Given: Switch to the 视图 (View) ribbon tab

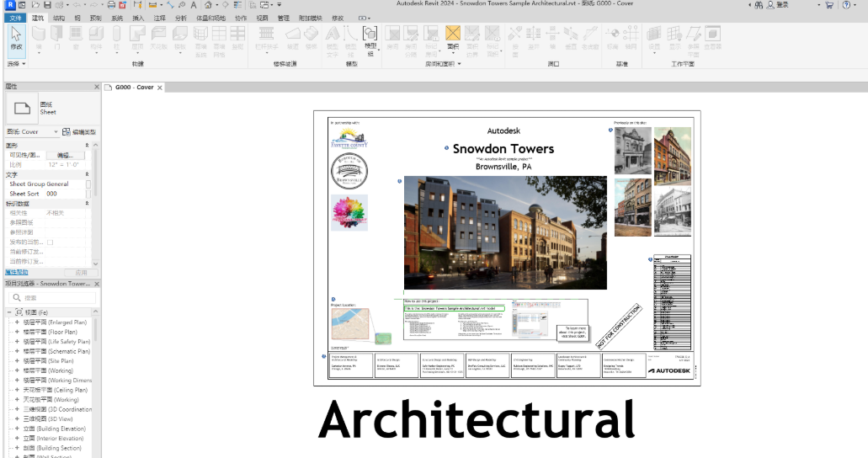Looking at the screenshot, I should tap(262, 19).
